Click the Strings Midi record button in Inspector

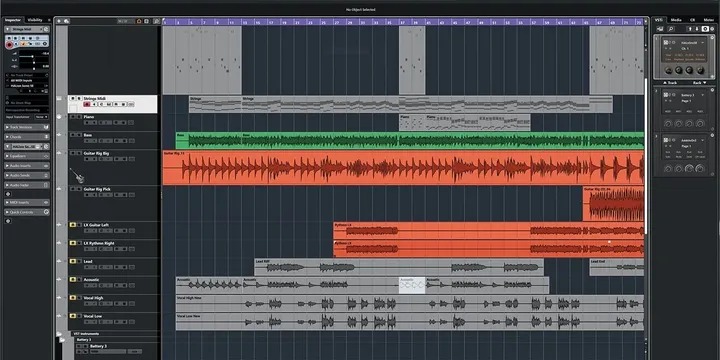(9, 45)
